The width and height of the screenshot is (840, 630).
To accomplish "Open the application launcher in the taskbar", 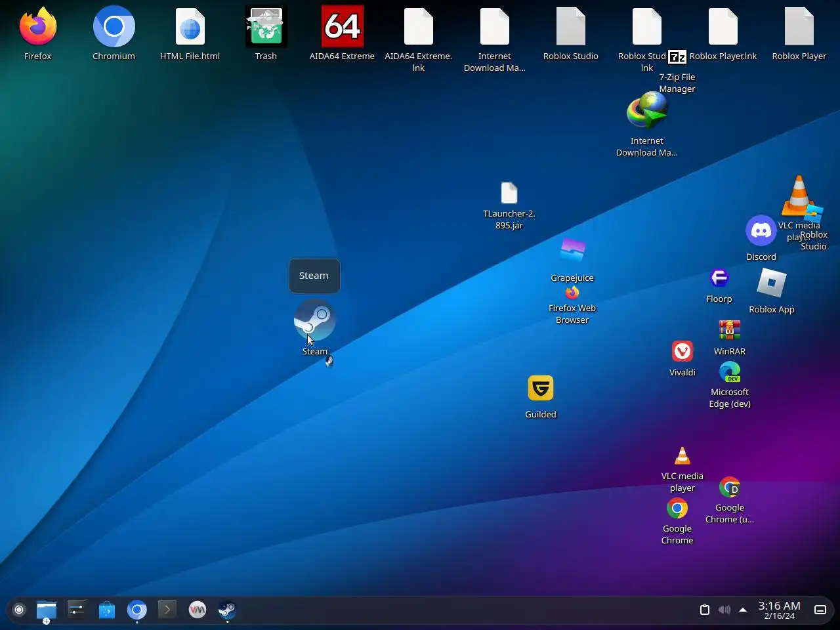I will click(x=19, y=610).
